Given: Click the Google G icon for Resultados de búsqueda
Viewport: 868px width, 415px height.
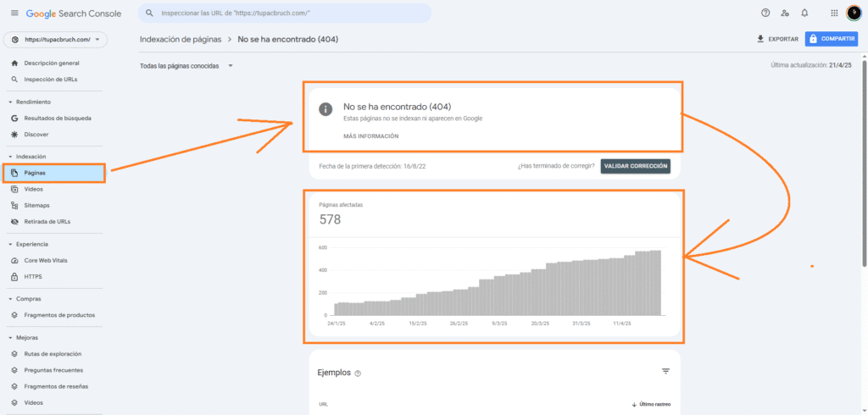Looking at the screenshot, I should [15, 118].
